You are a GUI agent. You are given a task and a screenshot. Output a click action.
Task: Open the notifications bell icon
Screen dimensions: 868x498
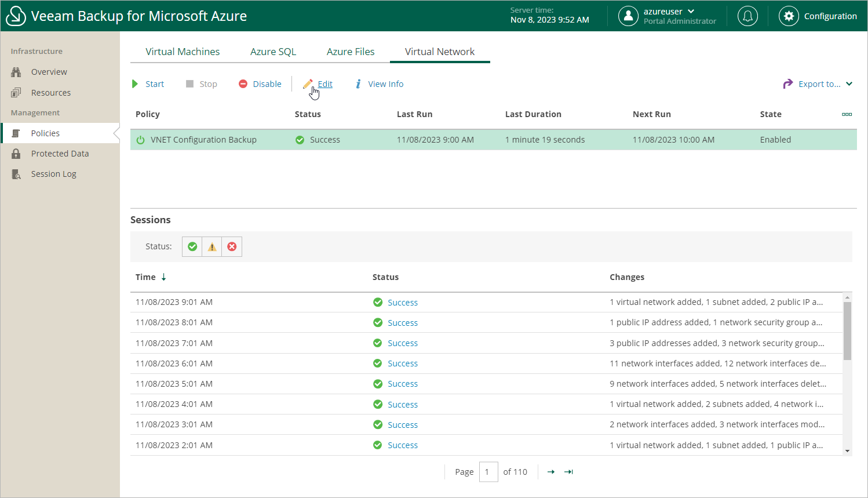tap(747, 16)
